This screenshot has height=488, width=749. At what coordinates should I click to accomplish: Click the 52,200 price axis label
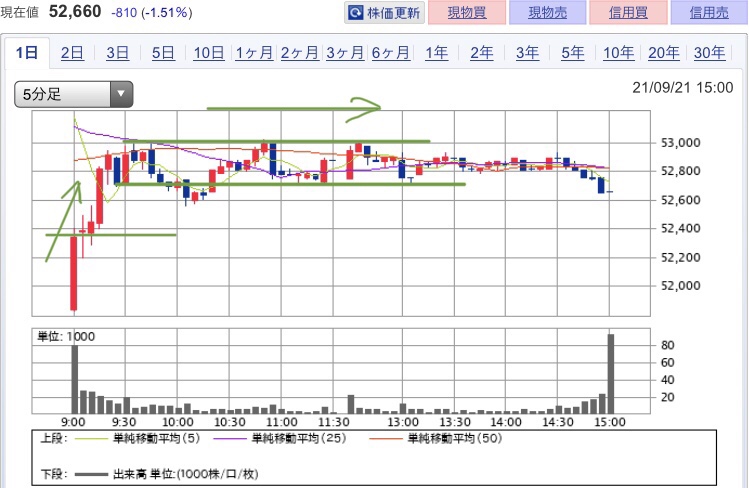pyautogui.click(x=680, y=257)
